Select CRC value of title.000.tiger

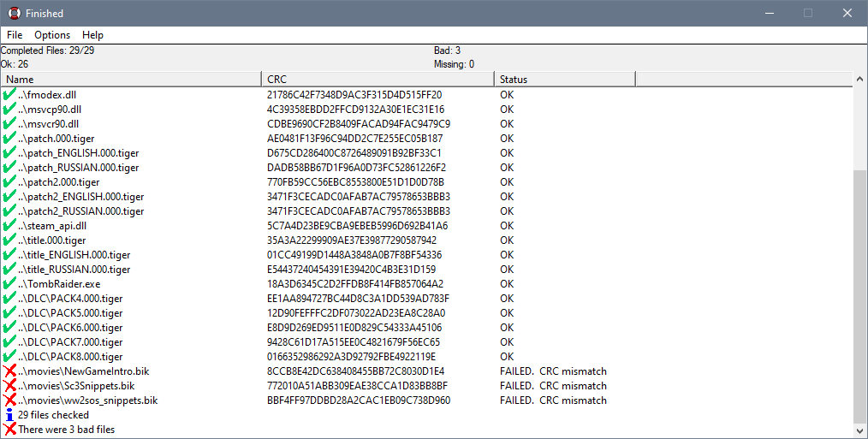352,240
